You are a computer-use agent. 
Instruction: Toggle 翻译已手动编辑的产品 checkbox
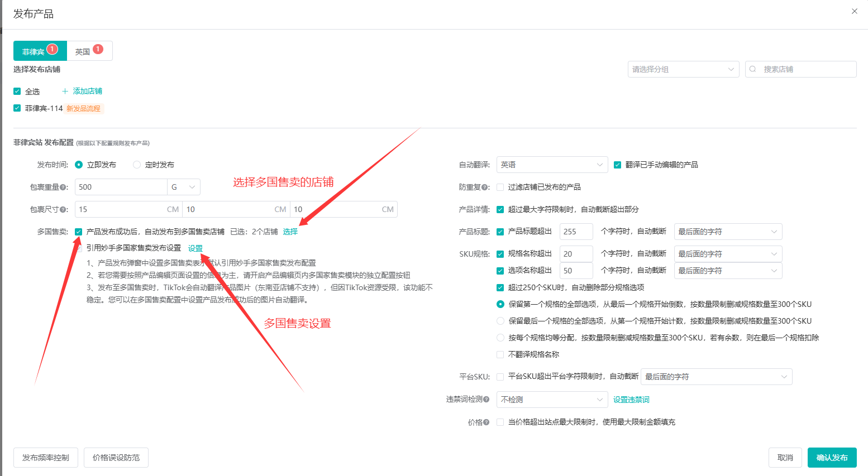coord(618,165)
